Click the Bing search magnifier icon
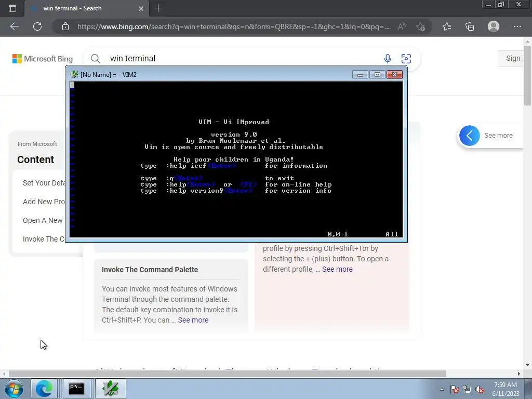The image size is (532, 399). (96, 59)
